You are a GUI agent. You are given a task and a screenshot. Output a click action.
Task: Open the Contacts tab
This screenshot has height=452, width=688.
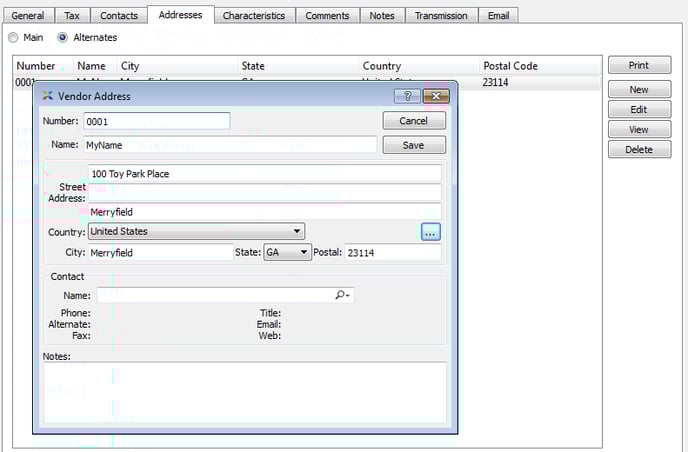coord(119,16)
